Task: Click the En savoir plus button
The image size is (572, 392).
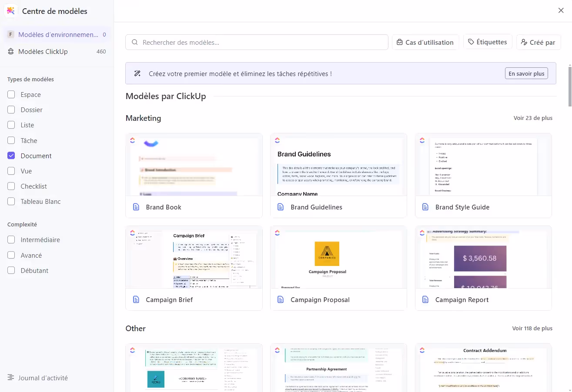Action: (526, 73)
